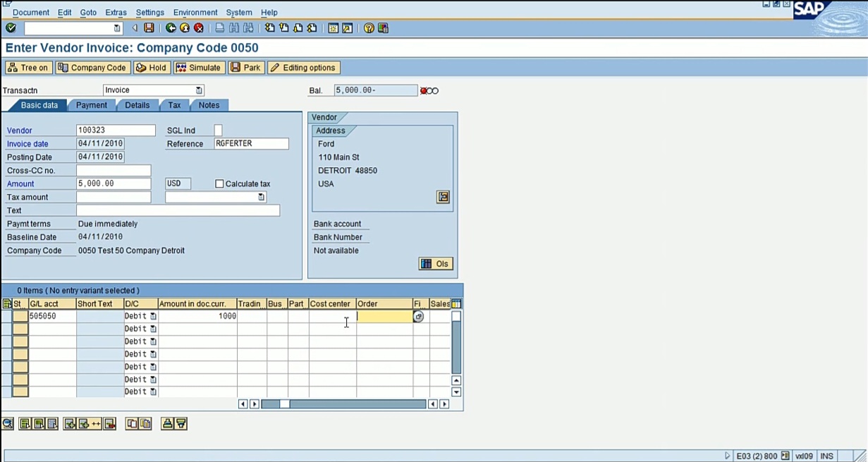This screenshot has width=868, height=462.
Task: Click the Insert Row icon below table
Action: pyautogui.click(x=70, y=424)
